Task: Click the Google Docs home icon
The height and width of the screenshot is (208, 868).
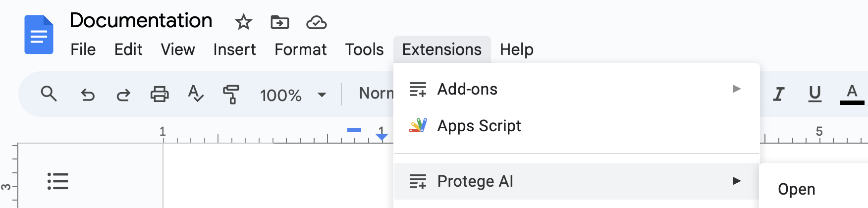Action: (x=39, y=35)
